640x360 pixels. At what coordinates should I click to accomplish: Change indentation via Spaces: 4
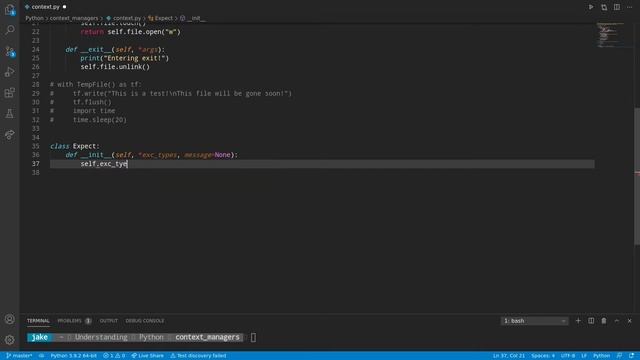tap(543, 356)
